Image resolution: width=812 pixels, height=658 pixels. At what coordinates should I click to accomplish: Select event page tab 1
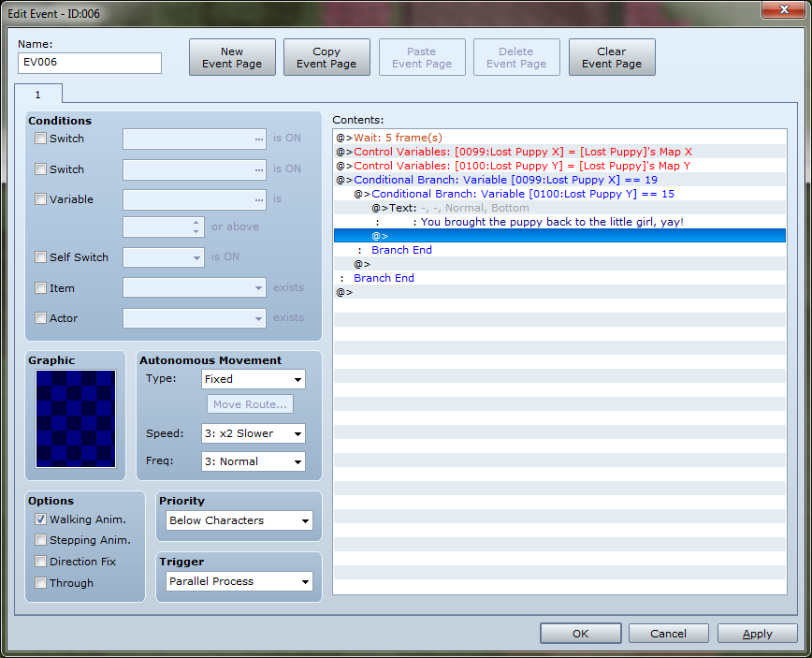38,95
